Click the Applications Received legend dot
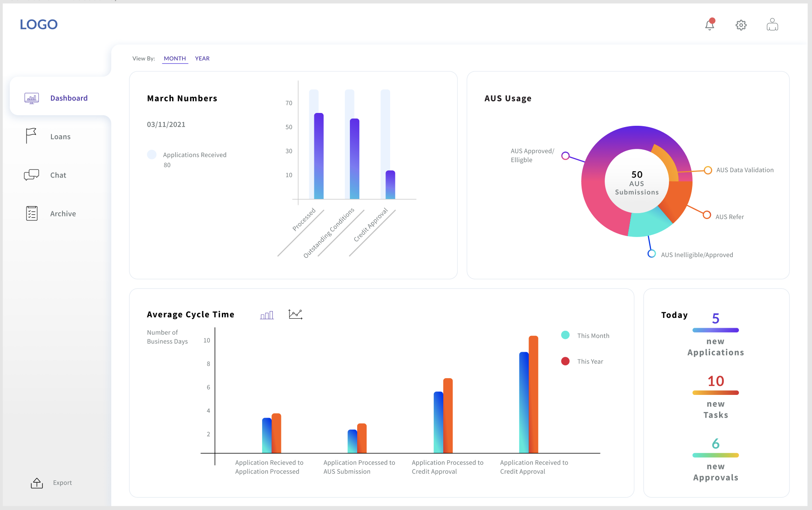This screenshot has height=510, width=812. click(152, 154)
